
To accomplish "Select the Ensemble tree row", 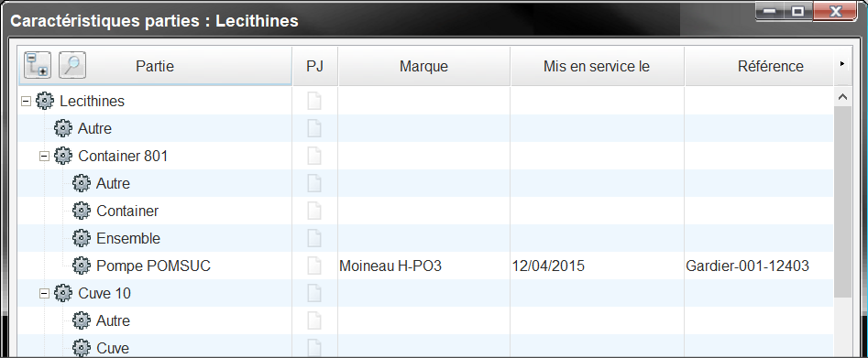I will pos(425,238).
